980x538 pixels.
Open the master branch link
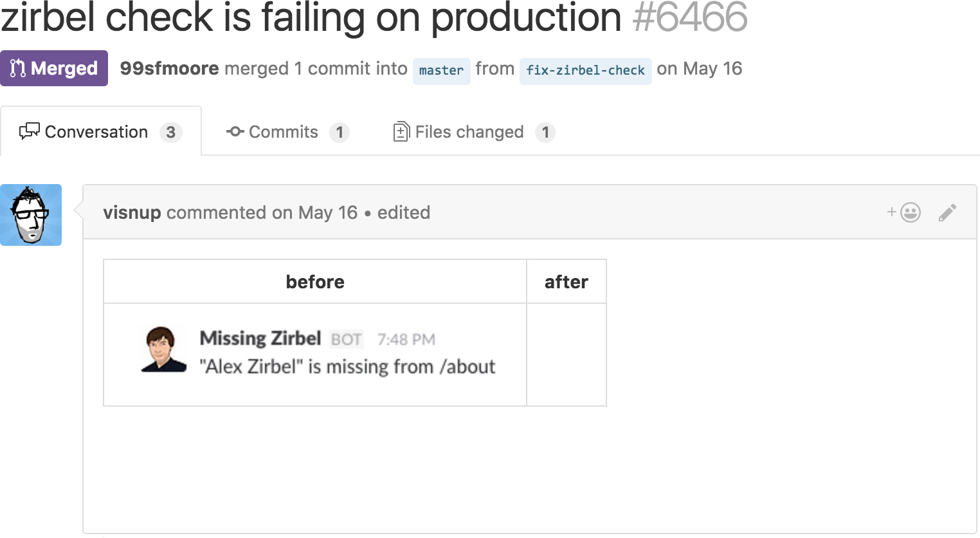(441, 70)
